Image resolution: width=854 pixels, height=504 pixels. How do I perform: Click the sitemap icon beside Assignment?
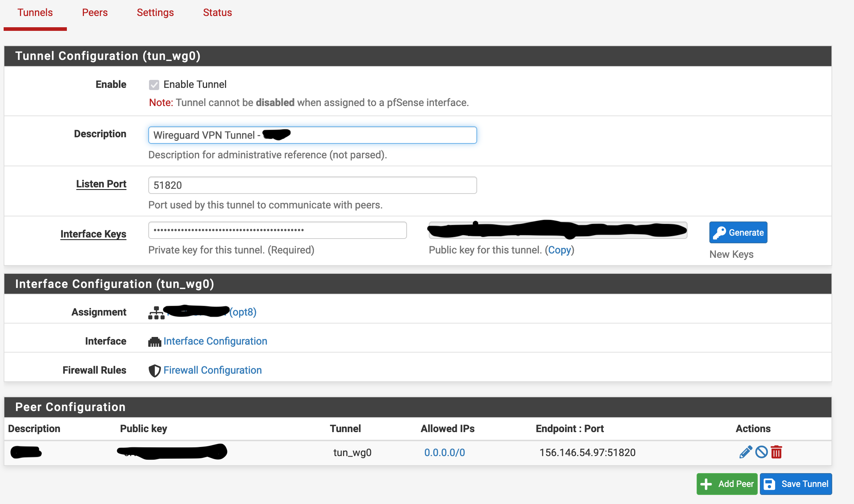pyautogui.click(x=156, y=313)
